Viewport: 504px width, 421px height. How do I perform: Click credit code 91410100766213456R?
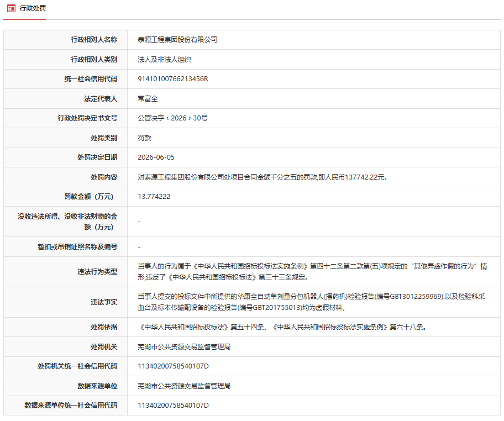click(x=173, y=79)
